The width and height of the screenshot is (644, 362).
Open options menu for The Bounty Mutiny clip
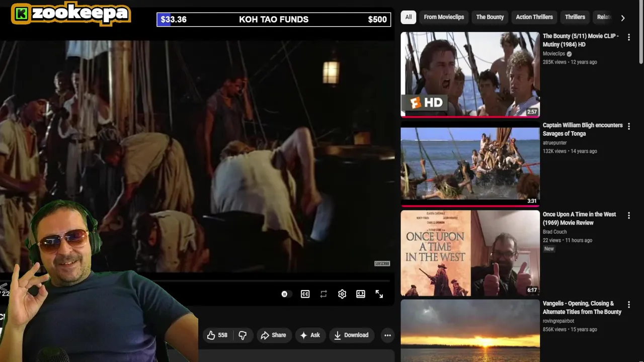click(628, 37)
